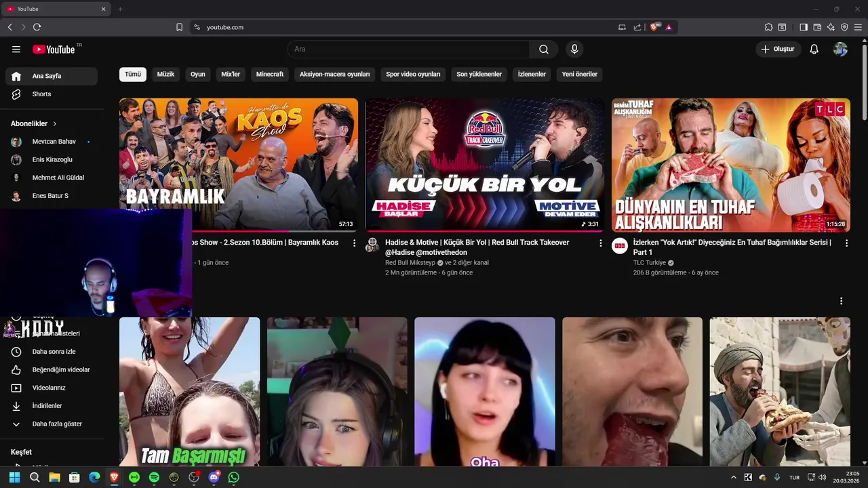Click Red Bull Miksteyp channel avatar
Screen dimensions: 868x488
coord(372,245)
